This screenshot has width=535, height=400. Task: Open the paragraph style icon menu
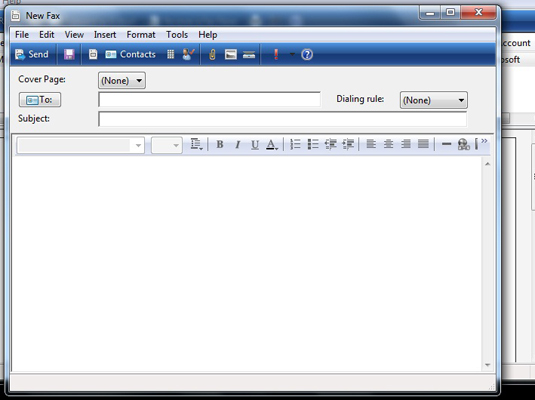pyautogui.click(x=197, y=144)
